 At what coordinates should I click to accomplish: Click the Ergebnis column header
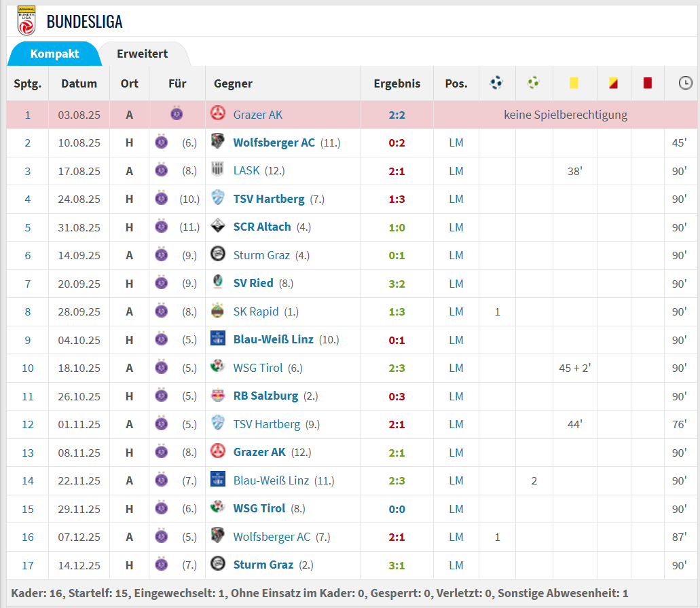click(x=397, y=83)
